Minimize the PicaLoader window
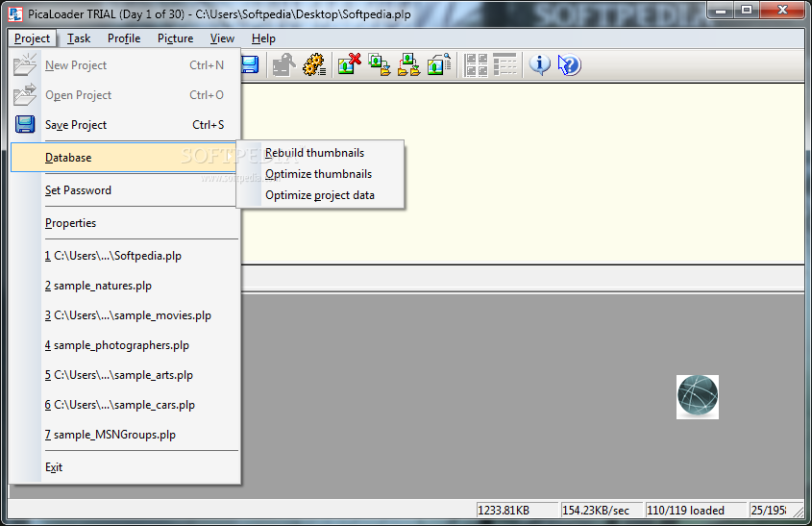Screen dimensions: 812x526 (x=721, y=11)
